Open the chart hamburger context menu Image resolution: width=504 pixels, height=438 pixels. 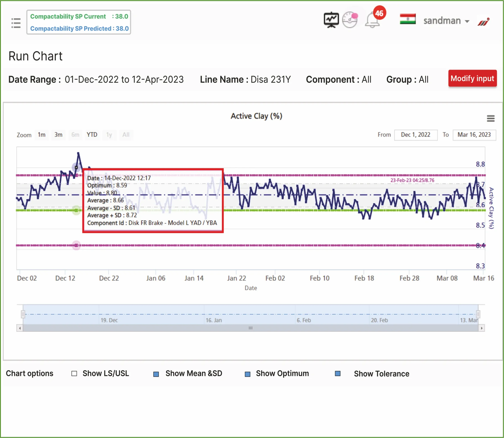click(491, 119)
